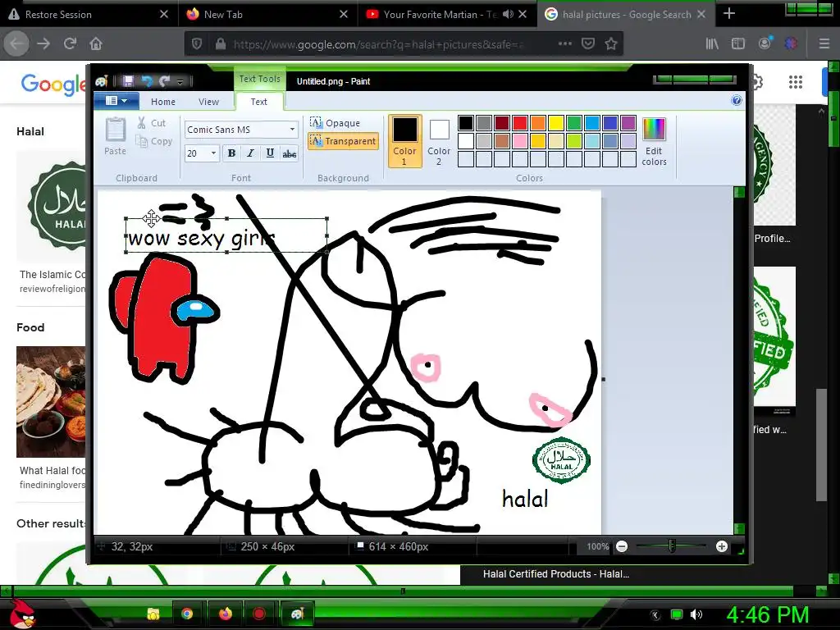Open The Islamic Co halal image result
Viewport: 840px width, 630px height.
[x=51, y=206]
